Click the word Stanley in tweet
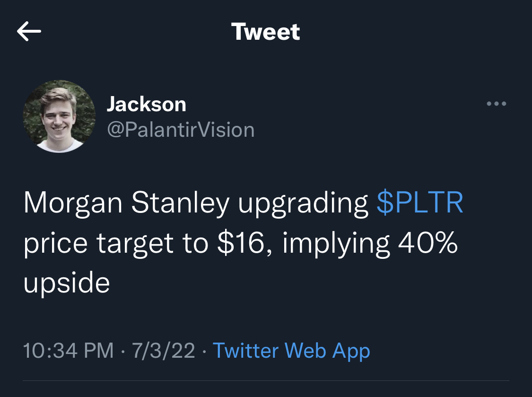532x397 pixels. click(x=180, y=203)
